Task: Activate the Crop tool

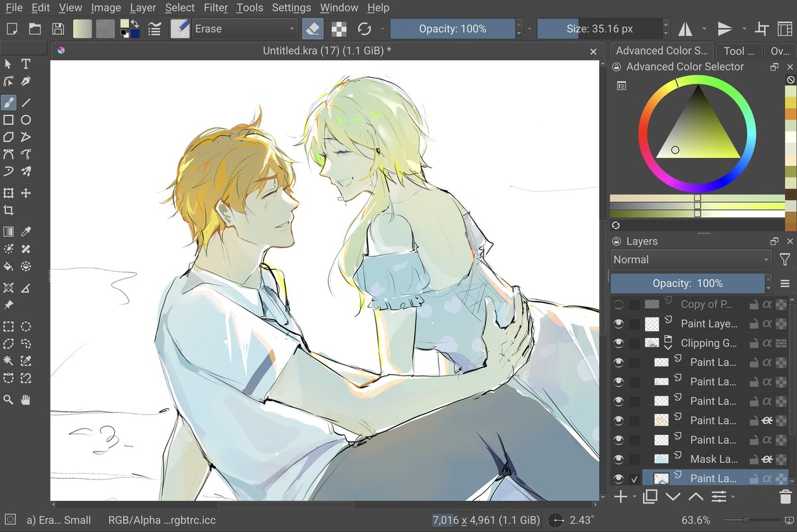Action: point(8,210)
